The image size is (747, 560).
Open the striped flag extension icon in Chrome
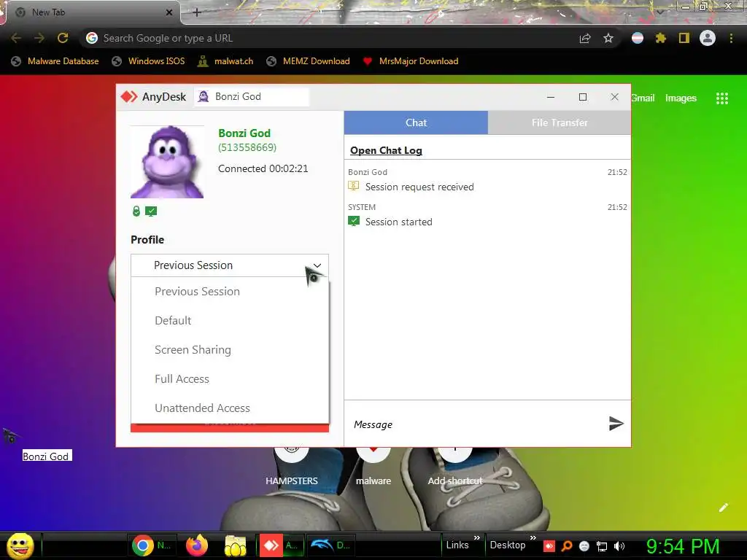tap(638, 38)
